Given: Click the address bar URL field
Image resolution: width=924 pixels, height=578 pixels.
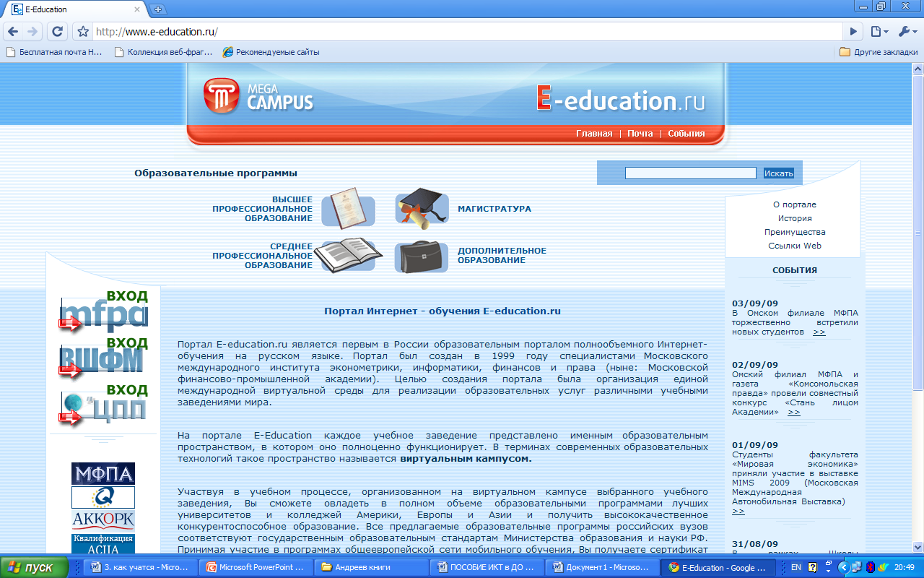Looking at the screenshot, I should point(468,32).
